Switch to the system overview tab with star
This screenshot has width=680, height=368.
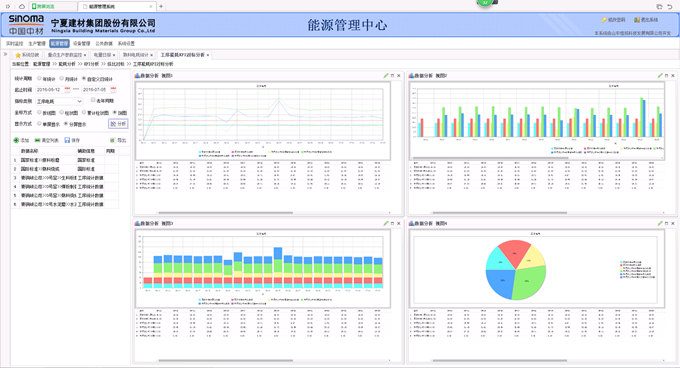27,55
